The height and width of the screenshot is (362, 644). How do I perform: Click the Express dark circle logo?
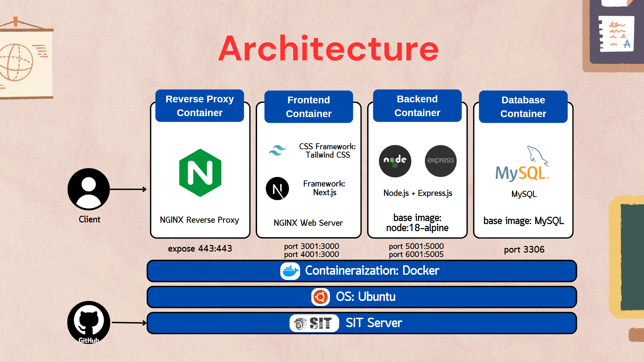(441, 161)
